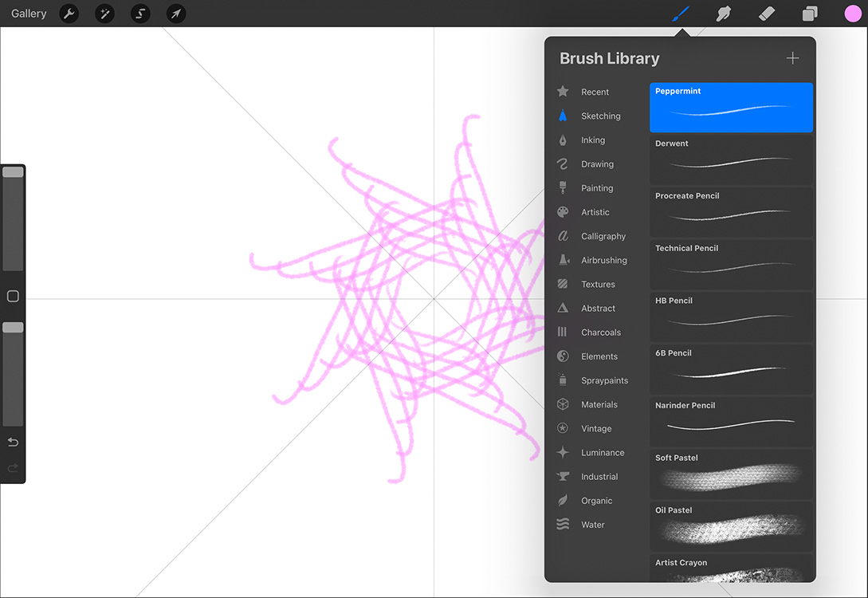The width and height of the screenshot is (868, 598).
Task: Activate the Selection tool
Action: coord(140,14)
